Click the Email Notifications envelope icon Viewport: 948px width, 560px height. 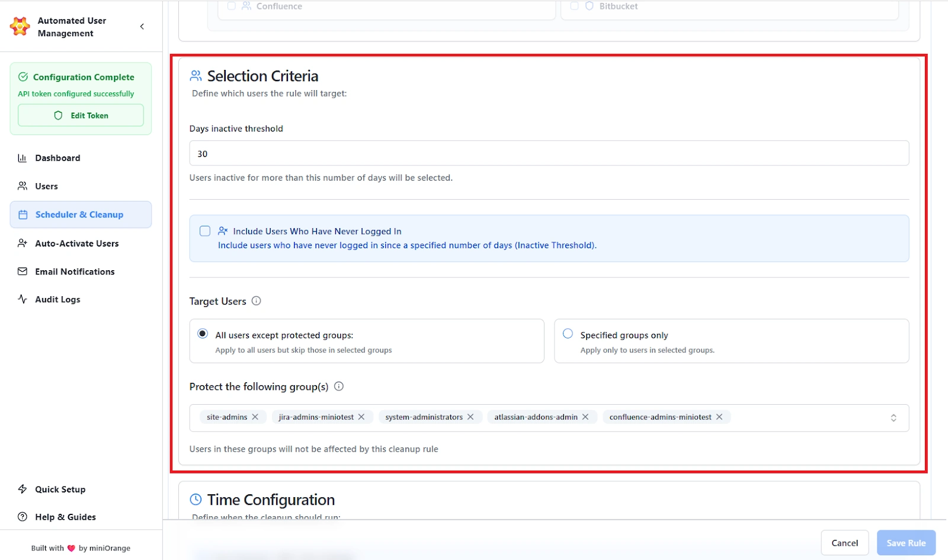tap(23, 271)
